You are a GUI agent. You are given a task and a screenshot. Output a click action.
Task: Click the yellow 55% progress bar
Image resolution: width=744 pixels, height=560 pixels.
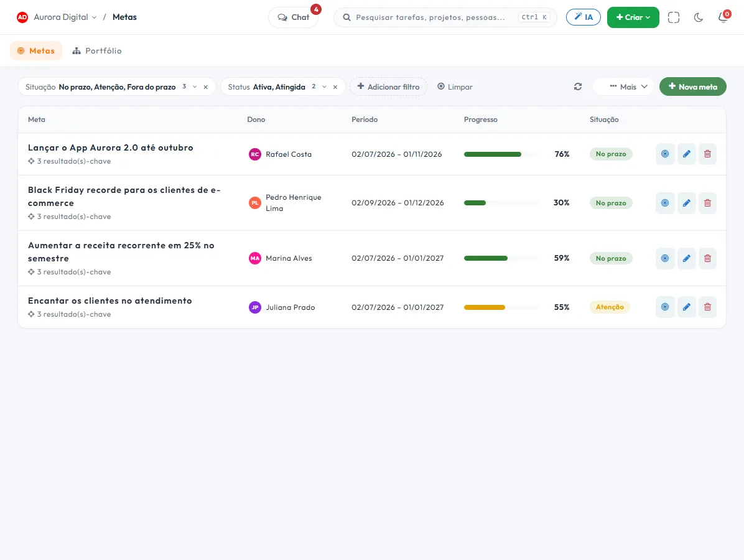point(501,307)
